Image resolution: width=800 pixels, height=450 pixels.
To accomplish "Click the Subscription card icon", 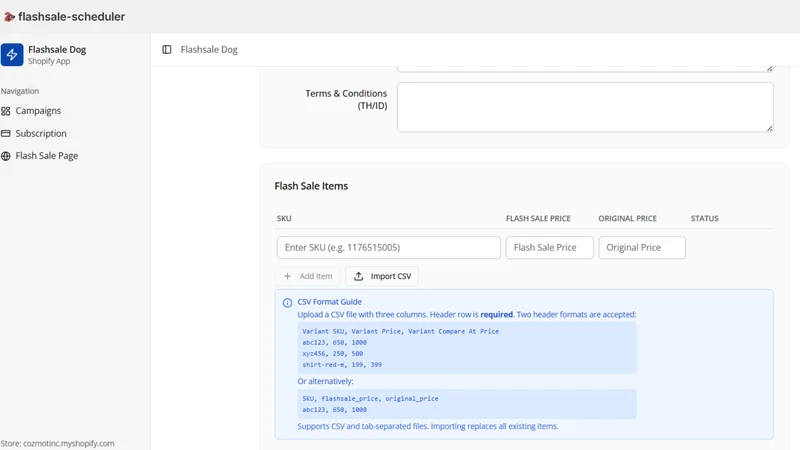I will [6, 133].
